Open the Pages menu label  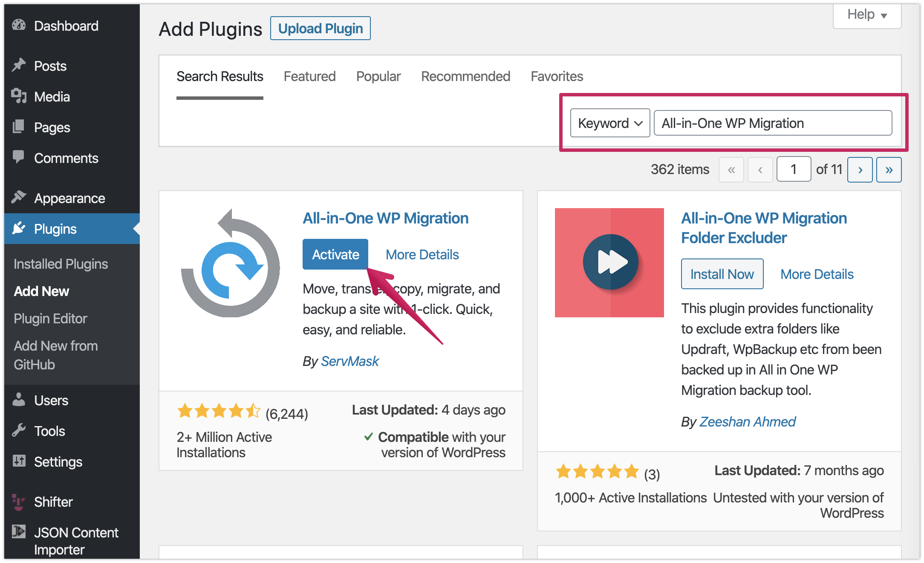(52, 128)
